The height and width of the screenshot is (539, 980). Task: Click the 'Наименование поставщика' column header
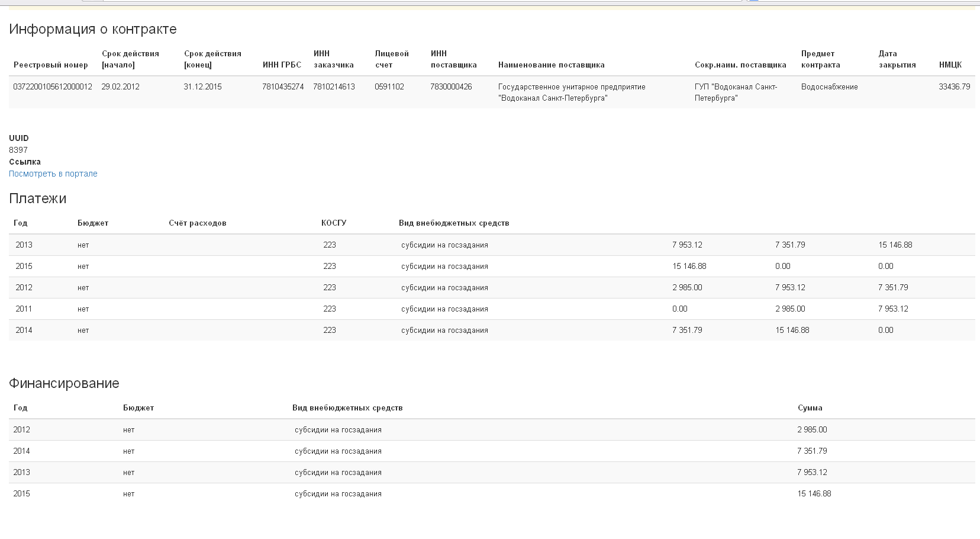point(551,65)
